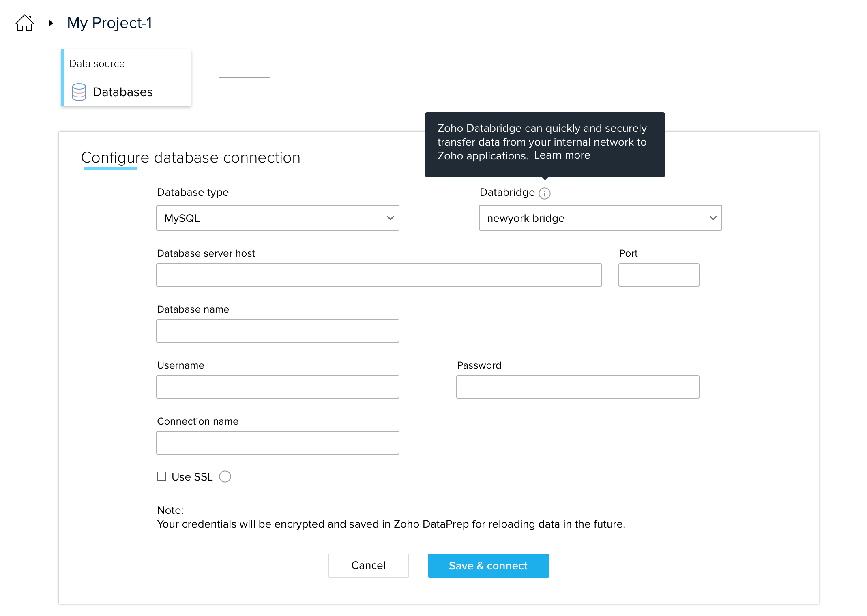Click the Database type chevron arrow

coord(390,218)
